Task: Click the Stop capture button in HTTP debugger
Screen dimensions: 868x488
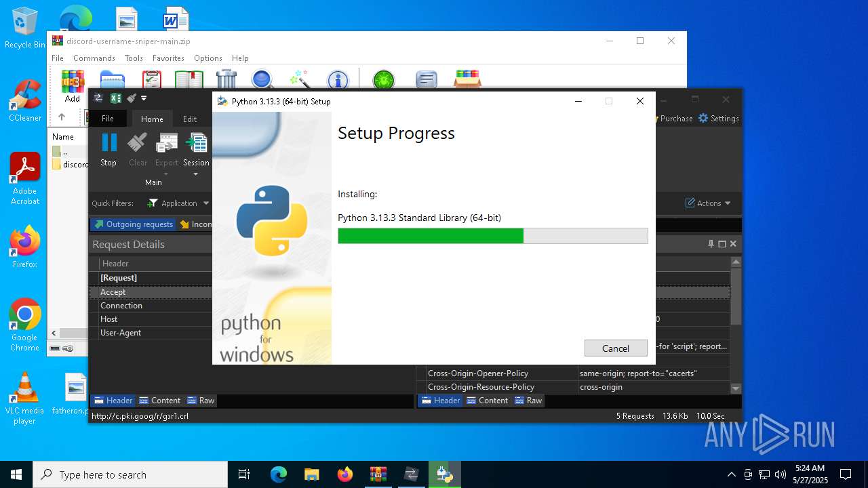Action: tap(108, 149)
